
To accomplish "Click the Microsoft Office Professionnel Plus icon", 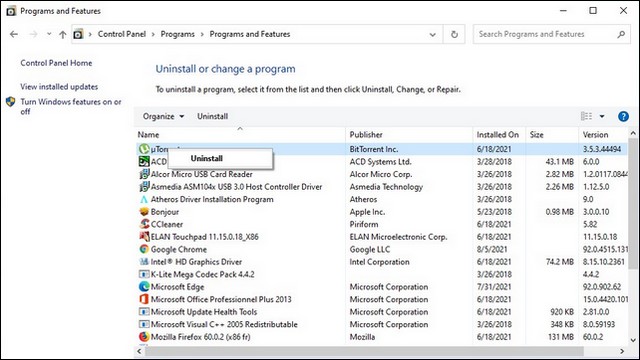I will click(x=144, y=299).
